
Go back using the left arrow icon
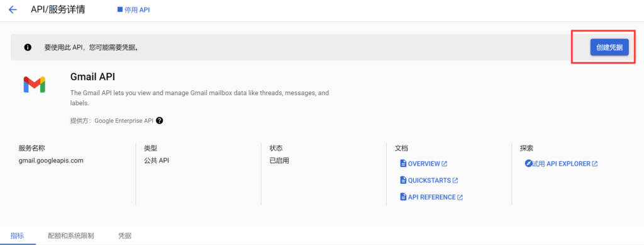(x=13, y=10)
